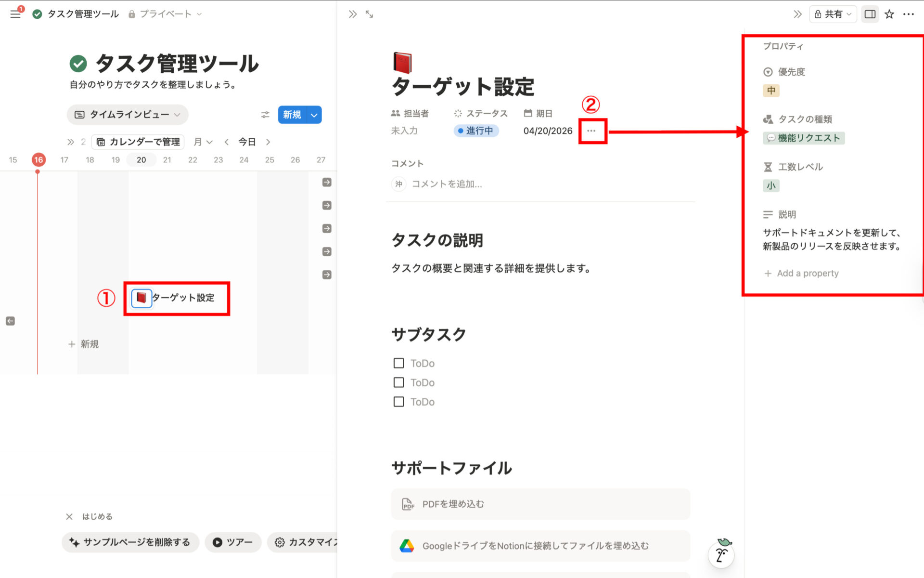This screenshot has width=924, height=578.
Task: Open the 共有 share dropdown
Action: point(833,14)
